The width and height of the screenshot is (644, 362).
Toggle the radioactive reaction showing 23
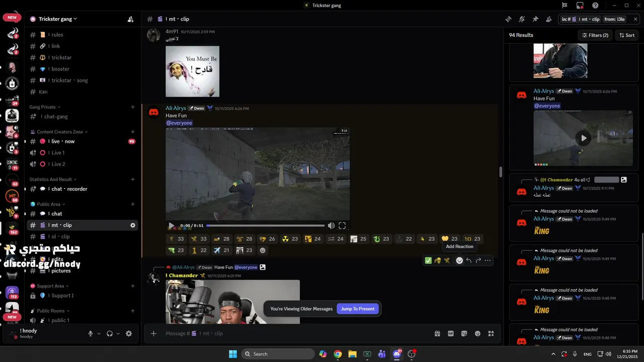289,239
